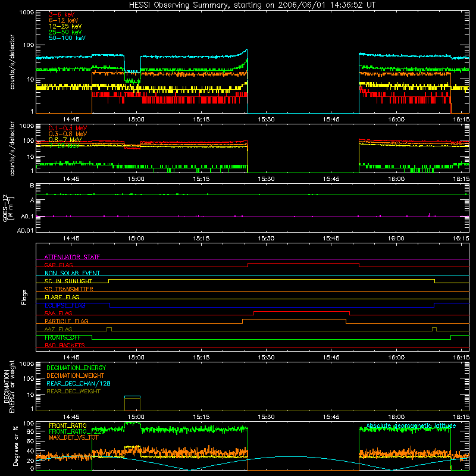Click the DECIMATION ENERGY or weight axis title
The height and width of the screenshot is (476, 476).
point(8,386)
